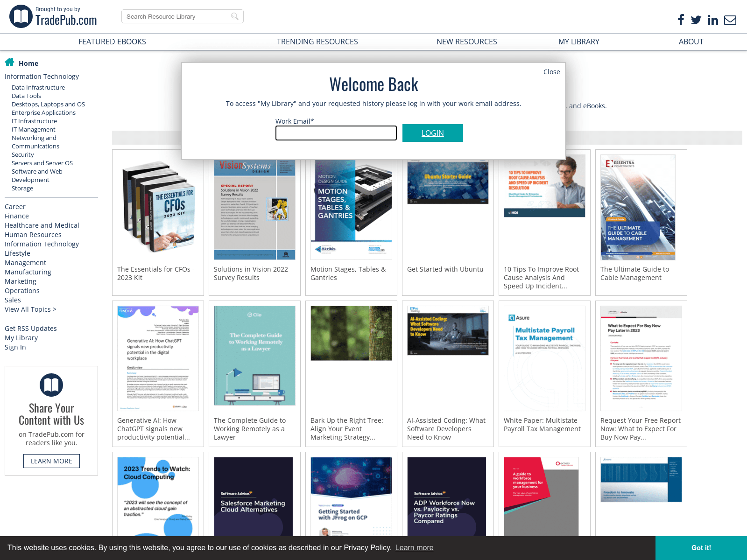Open the FEATURED EBOOKS menu
747x560 pixels.
point(112,42)
